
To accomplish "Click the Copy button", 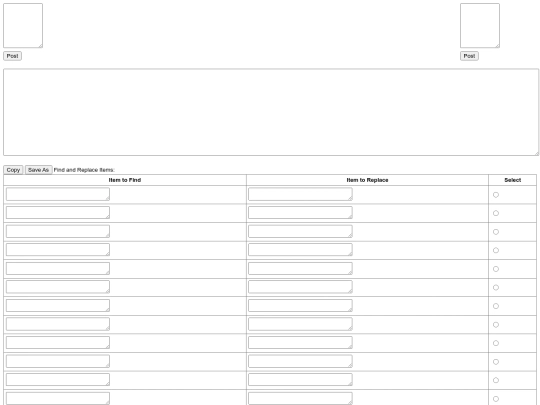I will (13, 170).
